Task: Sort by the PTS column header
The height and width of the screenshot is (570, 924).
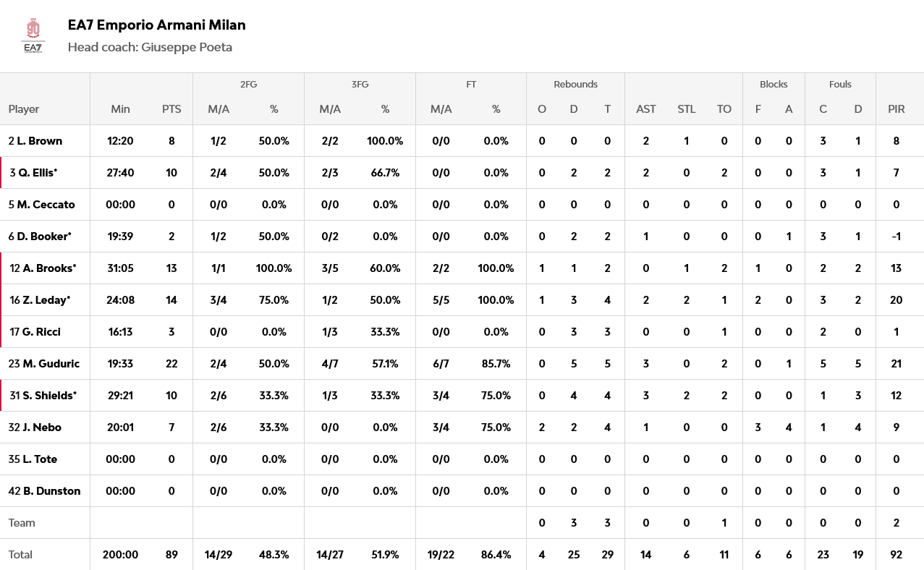Action: point(171,109)
